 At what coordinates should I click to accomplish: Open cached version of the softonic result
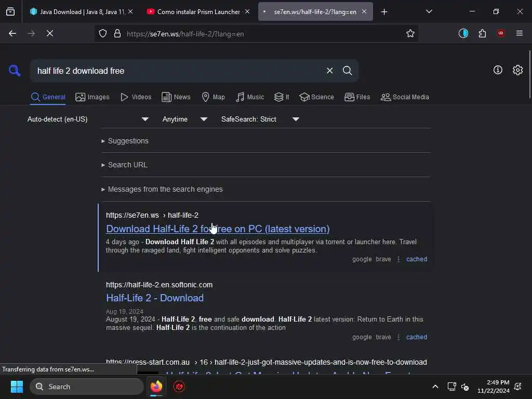tap(416, 337)
